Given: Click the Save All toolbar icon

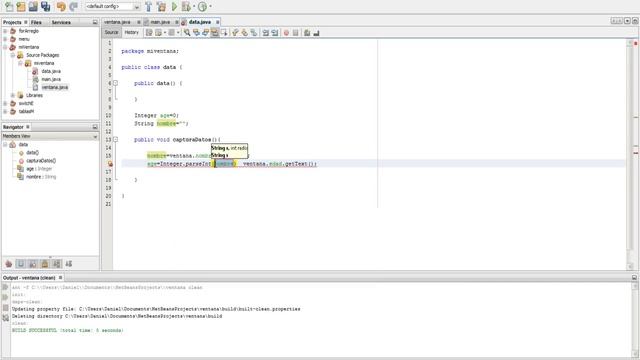Looking at the screenshot, I should point(45,6).
